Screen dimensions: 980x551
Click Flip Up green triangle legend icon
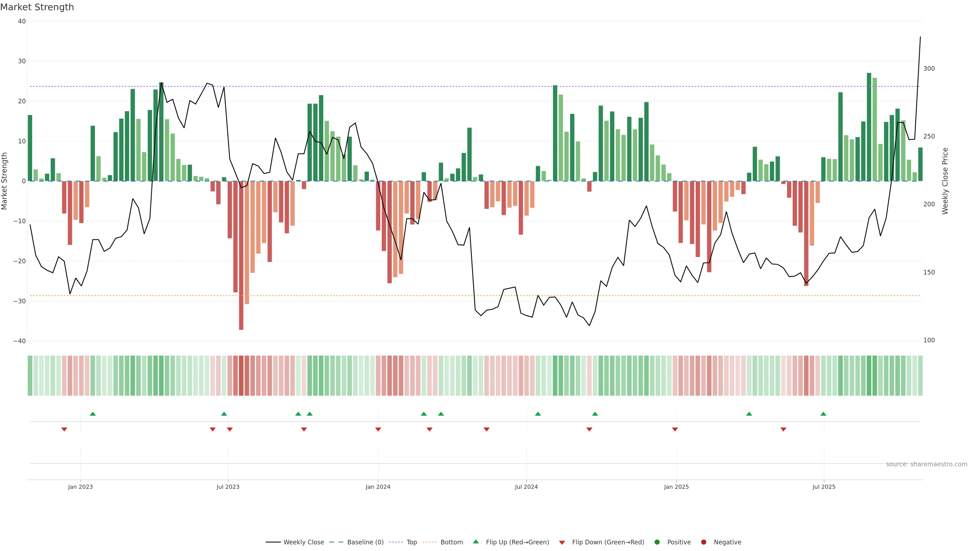(475, 542)
